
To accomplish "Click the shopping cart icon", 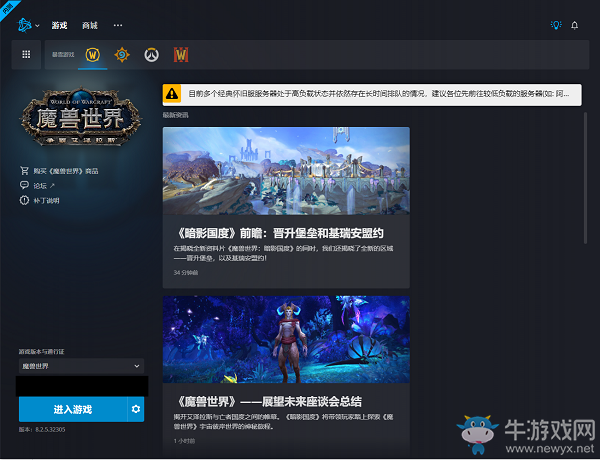I will [x=24, y=170].
